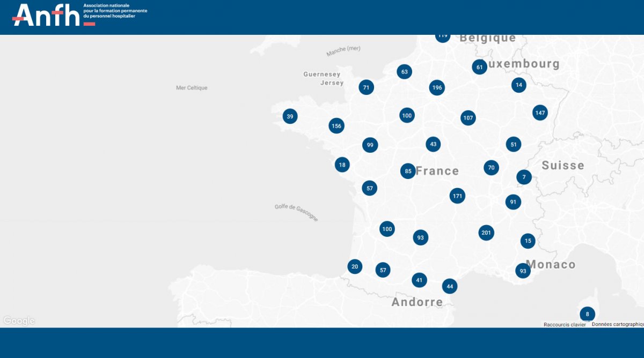Open the cluster marker labeled 20
The height and width of the screenshot is (358, 644).
pos(354,266)
